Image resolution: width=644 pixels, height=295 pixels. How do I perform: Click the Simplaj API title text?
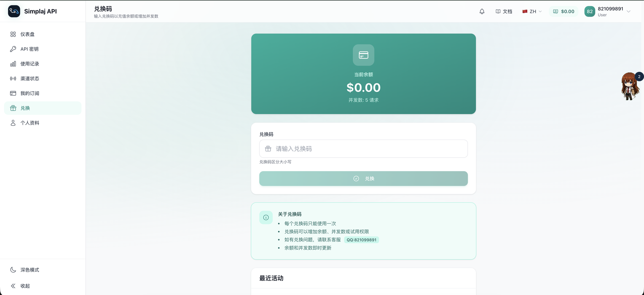point(40,11)
